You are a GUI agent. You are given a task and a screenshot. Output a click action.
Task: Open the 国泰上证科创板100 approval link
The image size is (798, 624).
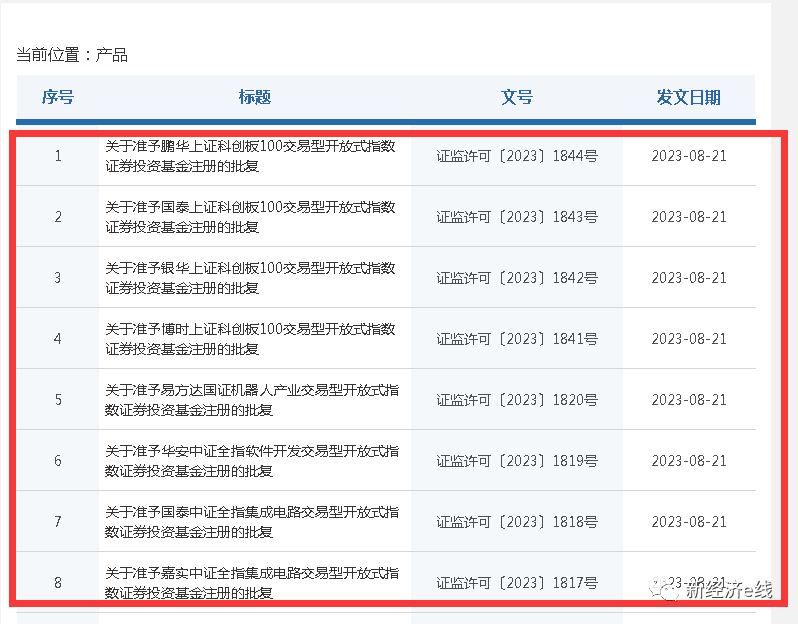251,217
